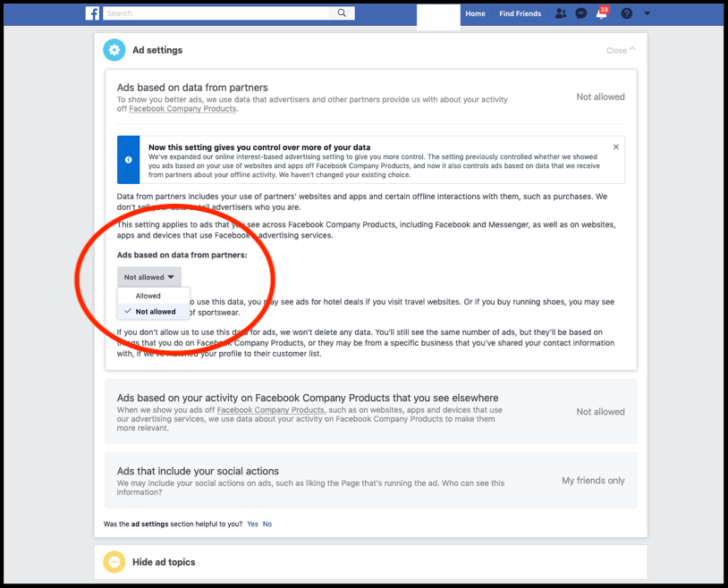Click Not allowed status for partners data
The width and height of the screenshot is (728, 588).
[600, 97]
